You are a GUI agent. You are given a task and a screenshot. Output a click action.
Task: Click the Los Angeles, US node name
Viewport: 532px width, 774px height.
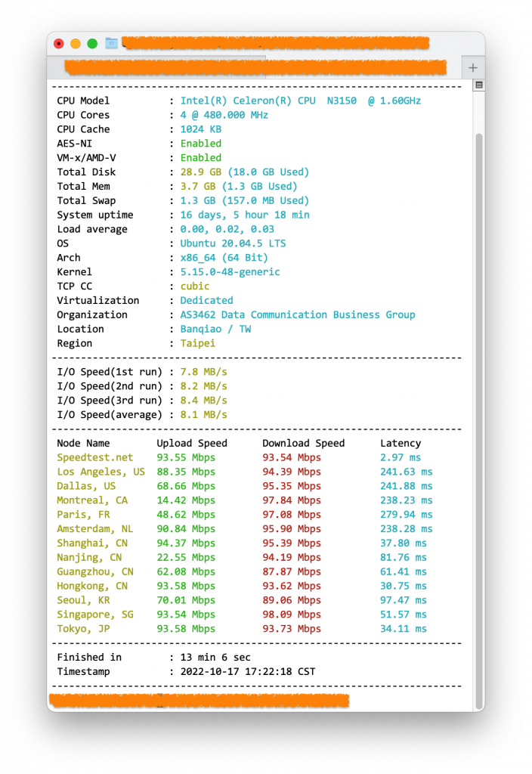pyautogui.click(x=101, y=472)
